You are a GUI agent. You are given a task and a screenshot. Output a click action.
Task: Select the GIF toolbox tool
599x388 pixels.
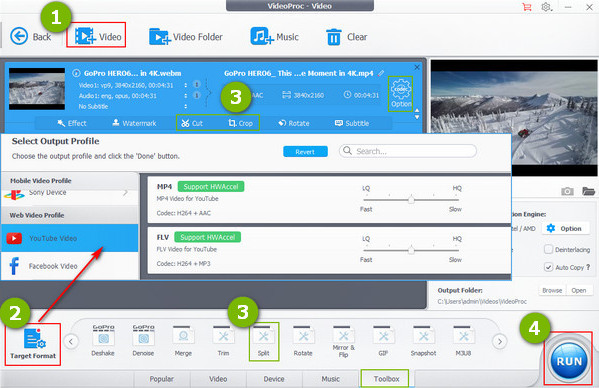pyautogui.click(x=383, y=341)
